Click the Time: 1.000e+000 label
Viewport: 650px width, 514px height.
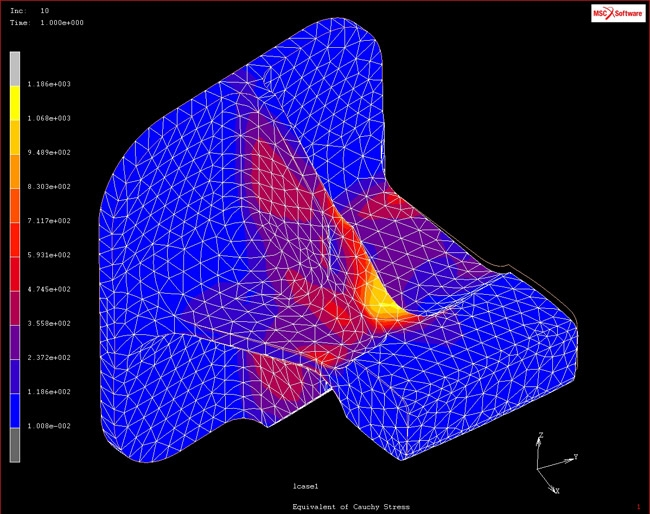47,23
